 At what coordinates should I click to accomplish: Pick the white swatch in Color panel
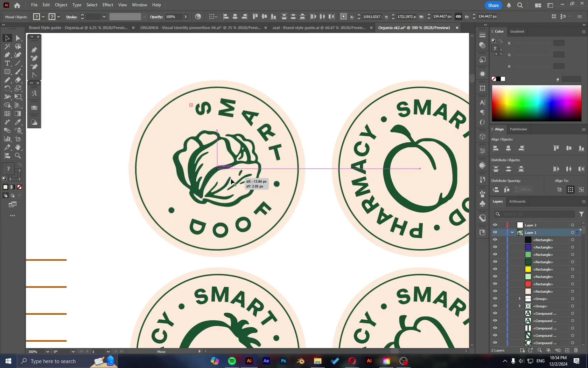503,79
